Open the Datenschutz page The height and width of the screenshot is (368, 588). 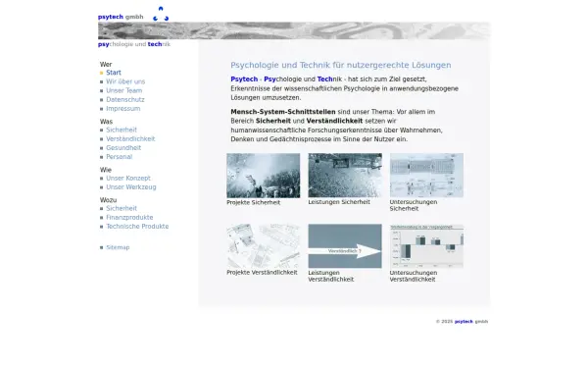point(124,100)
